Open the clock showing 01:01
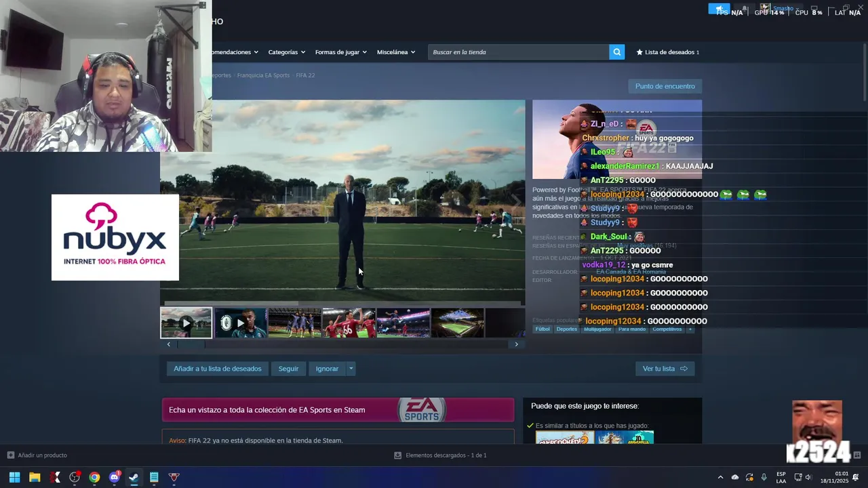The height and width of the screenshot is (488, 868). pyautogui.click(x=834, y=477)
